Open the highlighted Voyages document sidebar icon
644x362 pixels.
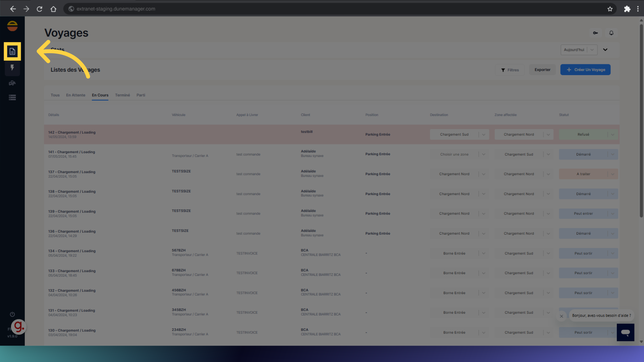12,51
